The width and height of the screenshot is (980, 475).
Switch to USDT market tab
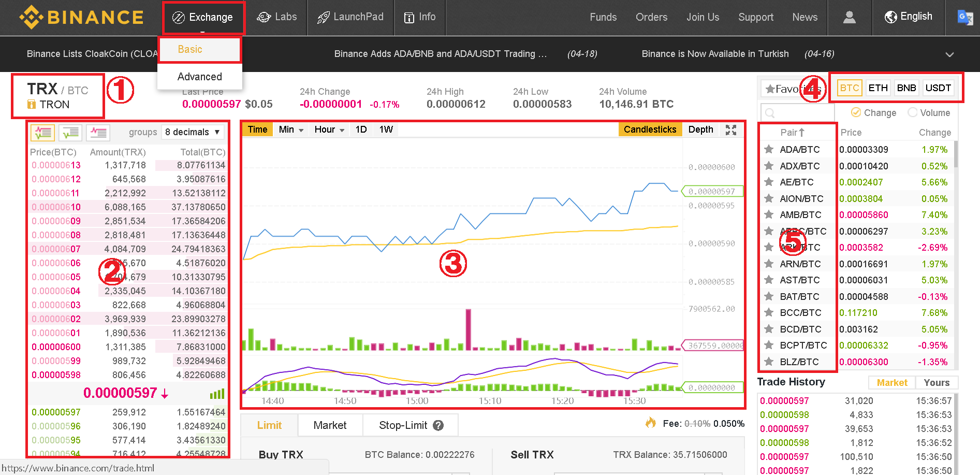click(938, 88)
